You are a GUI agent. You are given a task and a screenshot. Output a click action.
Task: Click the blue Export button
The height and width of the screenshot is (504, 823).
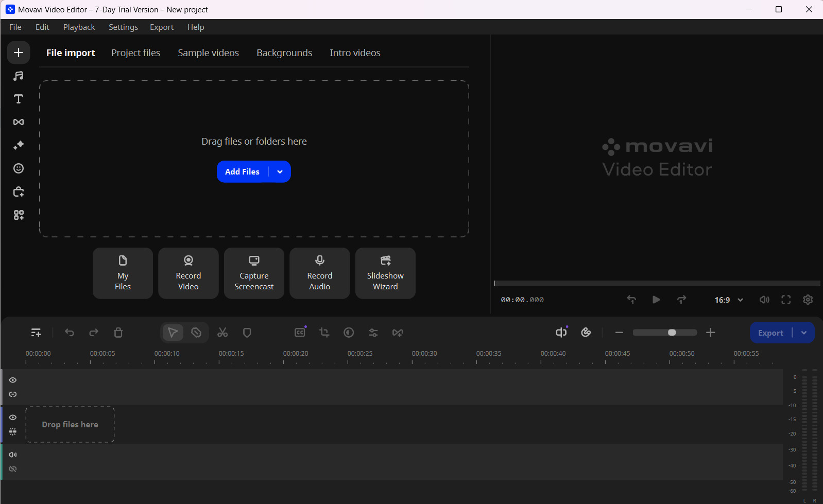click(771, 333)
